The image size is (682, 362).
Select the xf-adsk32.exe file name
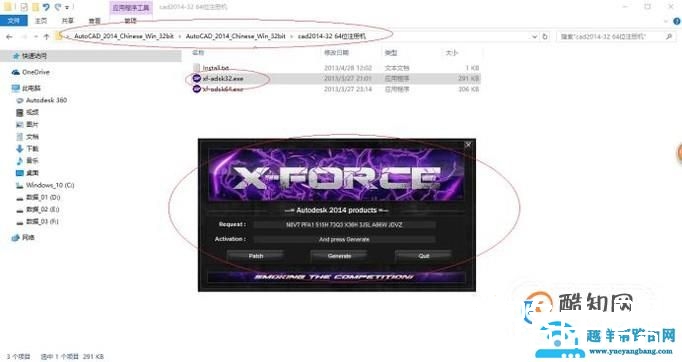223,79
